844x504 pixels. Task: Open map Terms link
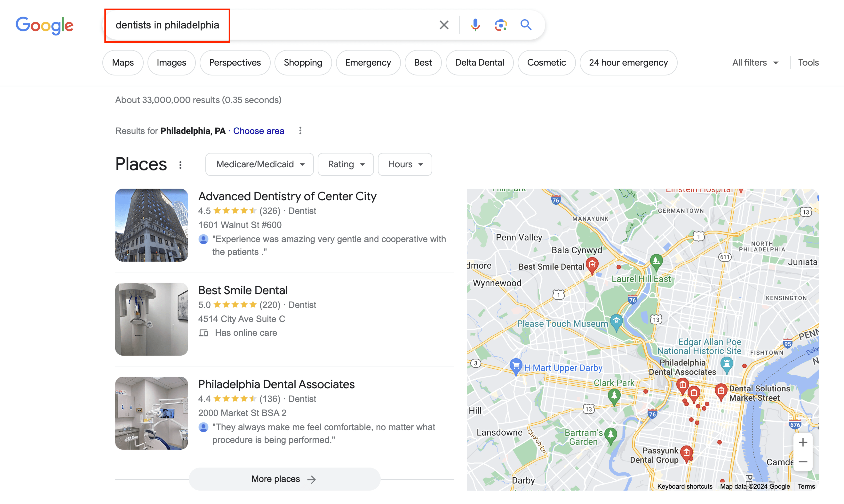tap(806, 486)
